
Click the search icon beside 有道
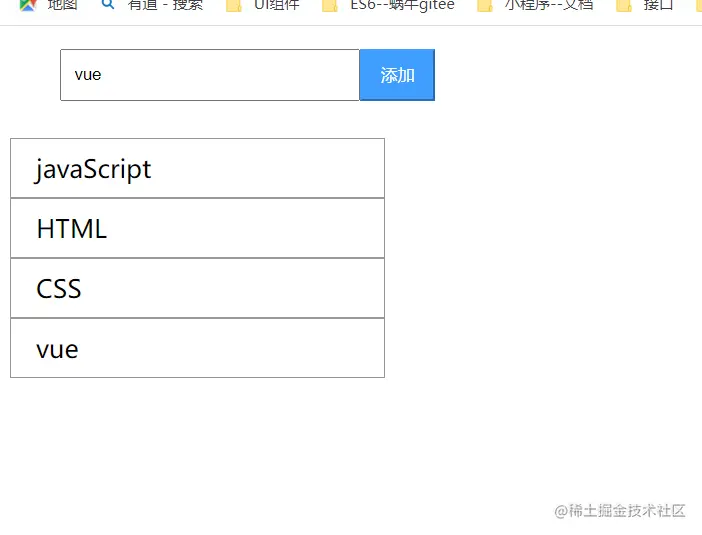(x=108, y=4)
